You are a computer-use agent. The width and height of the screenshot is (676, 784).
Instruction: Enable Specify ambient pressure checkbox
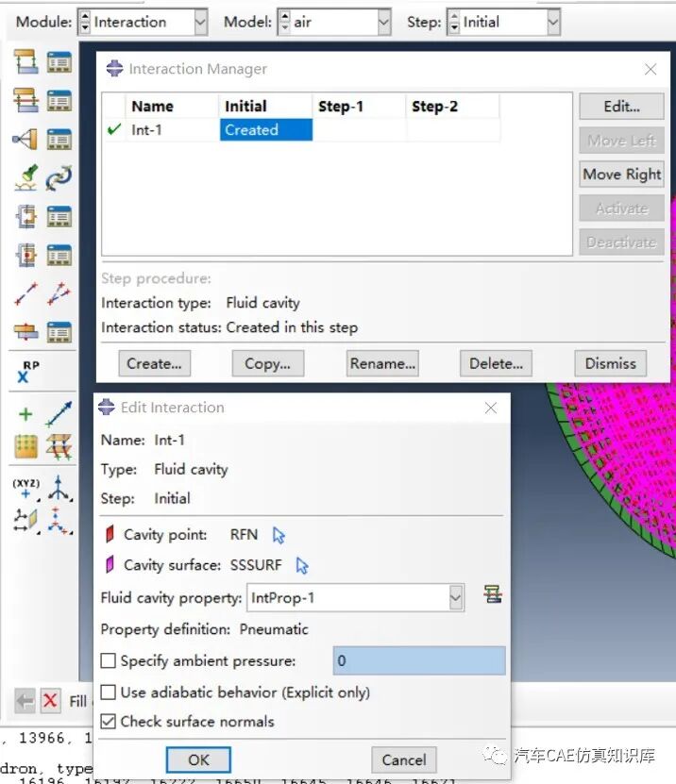[x=108, y=660]
